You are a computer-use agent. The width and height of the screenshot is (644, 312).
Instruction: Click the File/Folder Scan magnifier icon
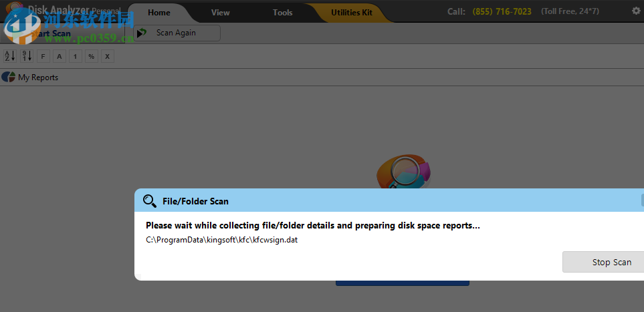tap(150, 200)
